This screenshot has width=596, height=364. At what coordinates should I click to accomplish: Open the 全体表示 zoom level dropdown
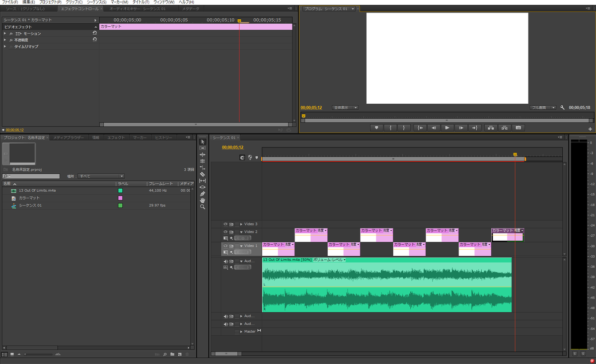[345, 107]
